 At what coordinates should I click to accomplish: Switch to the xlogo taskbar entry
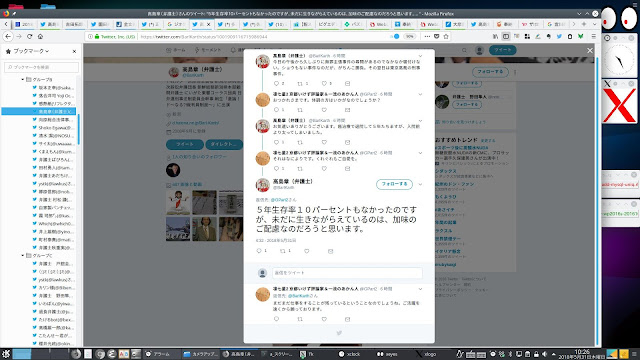(427, 354)
